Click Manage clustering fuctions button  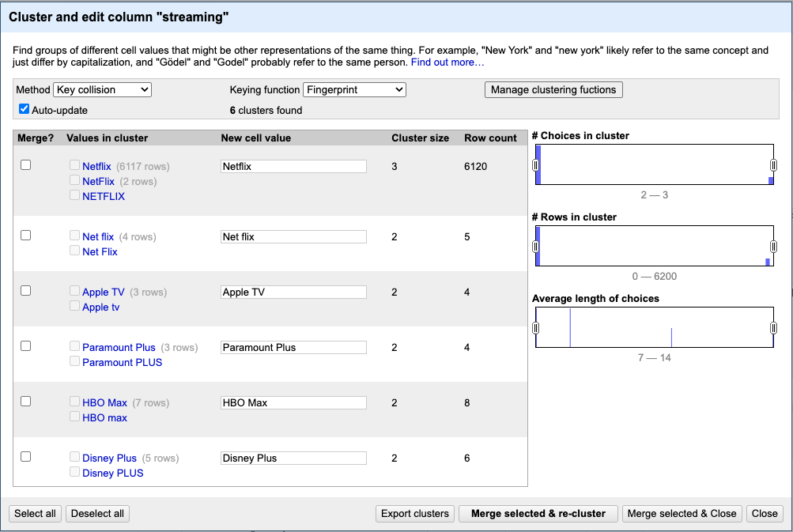553,89
